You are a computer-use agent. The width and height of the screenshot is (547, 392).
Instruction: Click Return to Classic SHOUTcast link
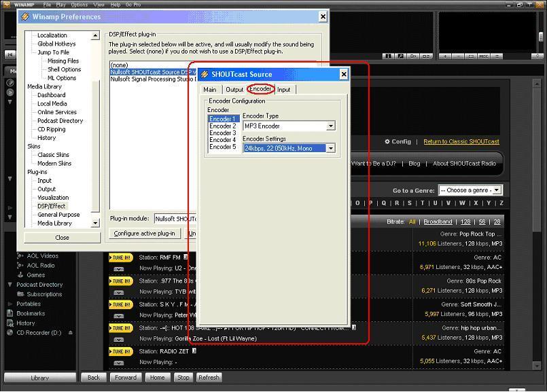[x=461, y=141]
